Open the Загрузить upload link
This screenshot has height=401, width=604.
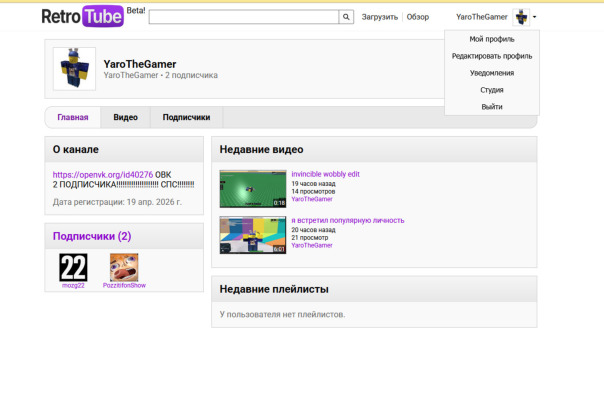click(379, 17)
